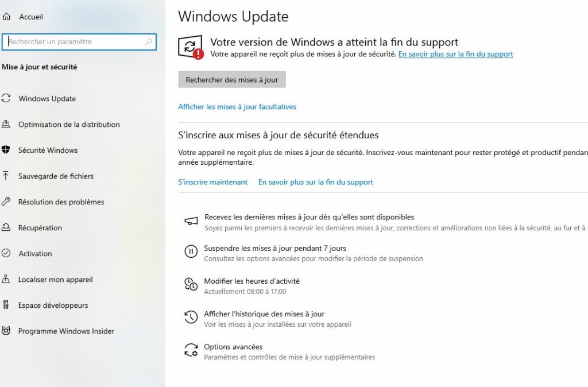Click the update history clock icon
This screenshot has height=387, width=588.
[x=191, y=318]
